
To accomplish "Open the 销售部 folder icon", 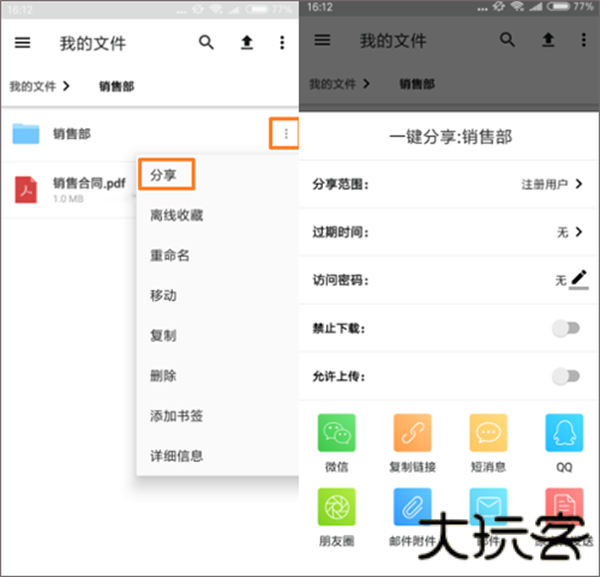I will (26, 134).
